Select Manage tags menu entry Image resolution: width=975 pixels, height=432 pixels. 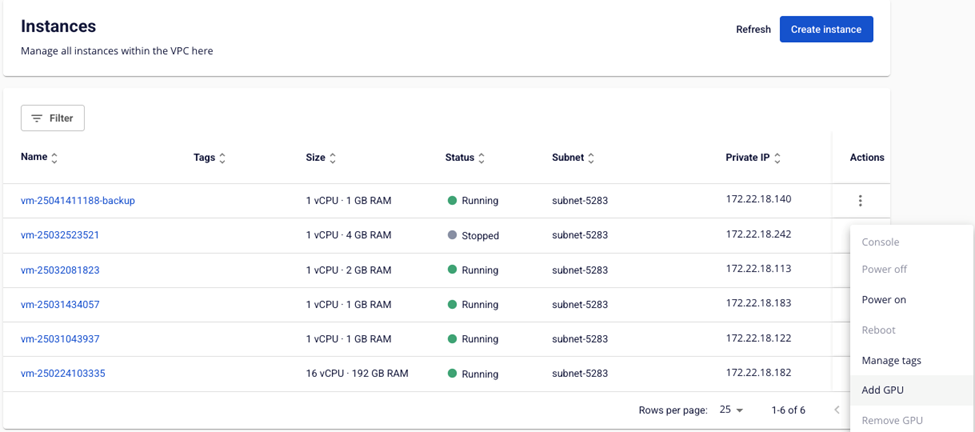point(891,360)
